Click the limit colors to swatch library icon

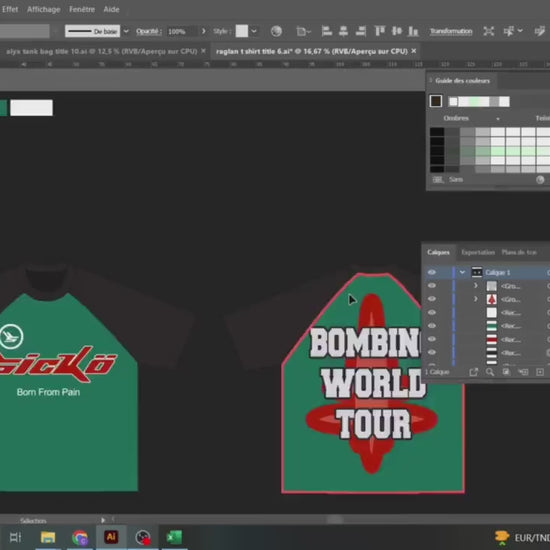pos(438,180)
